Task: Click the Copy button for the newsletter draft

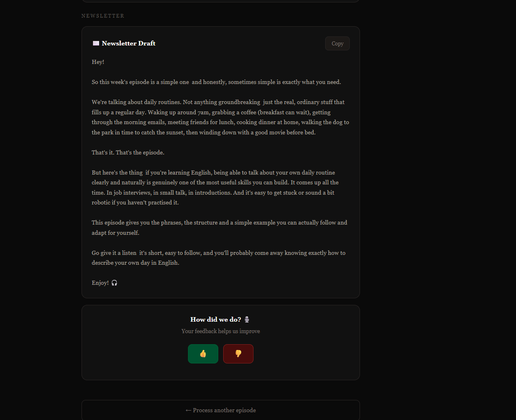Action: tap(337, 43)
